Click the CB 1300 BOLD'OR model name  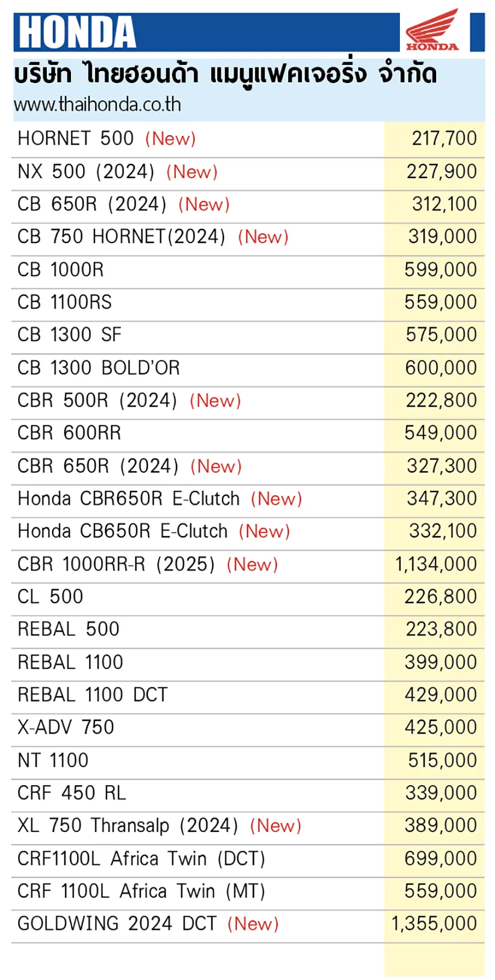99,368
